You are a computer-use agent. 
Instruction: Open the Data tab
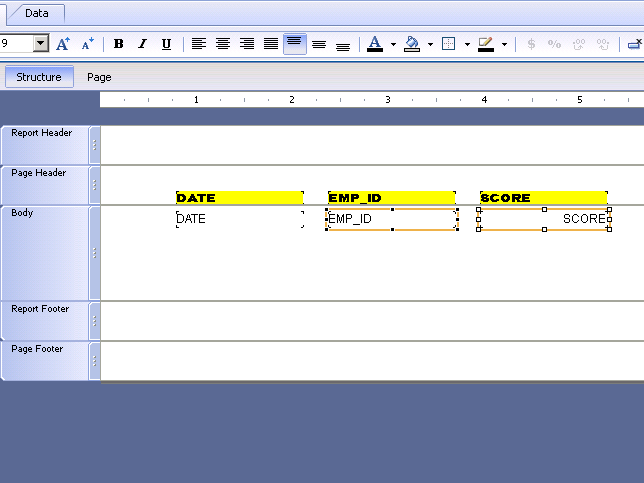[x=37, y=14]
